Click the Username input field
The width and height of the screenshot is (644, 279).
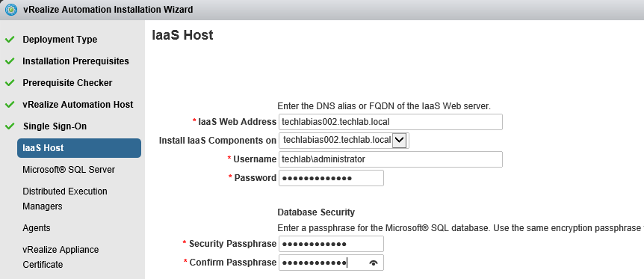(x=391, y=159)
